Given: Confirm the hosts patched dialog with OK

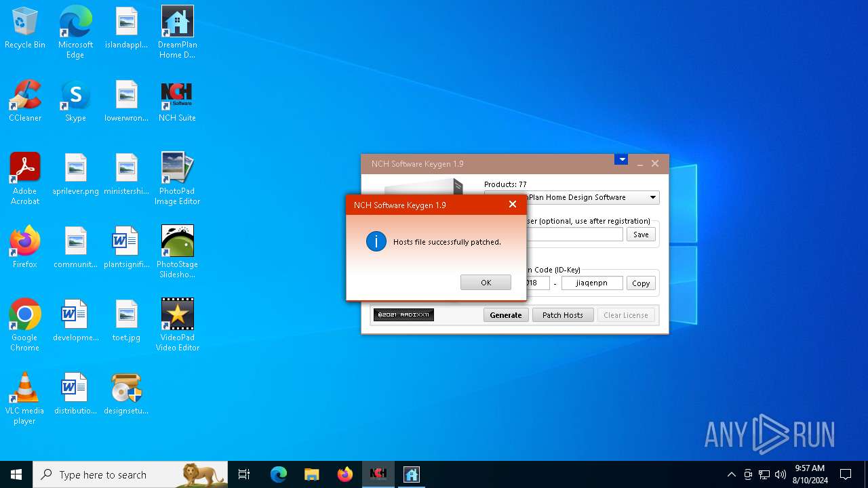Looking at the screenshot, I should point(486,283).
